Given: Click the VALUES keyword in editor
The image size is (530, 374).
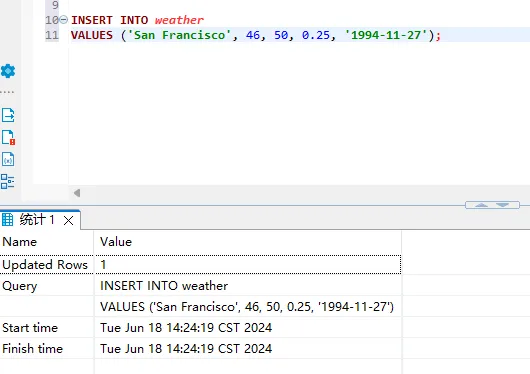Looking at the screenshot, I should click(x=92, y=35).
